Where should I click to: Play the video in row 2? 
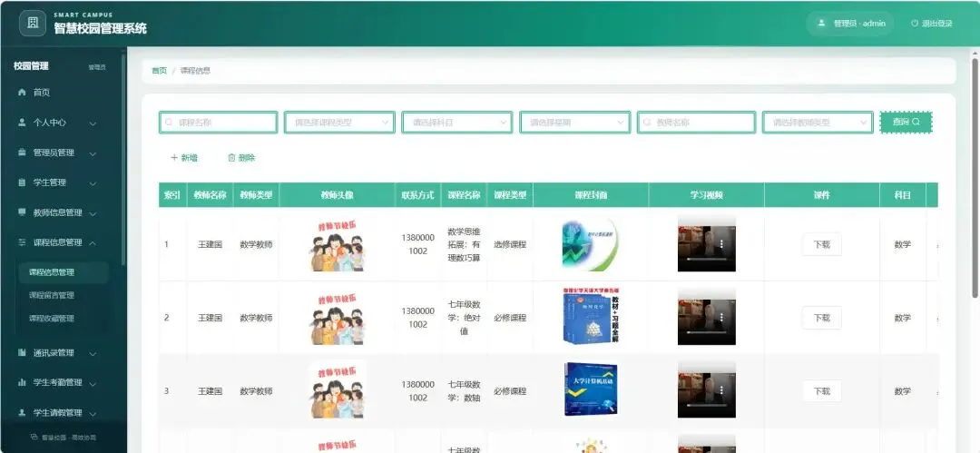706,317
